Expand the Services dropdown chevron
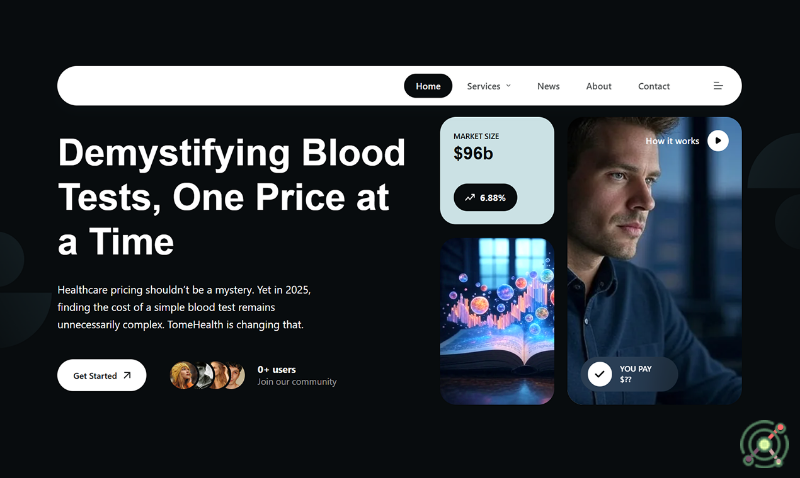 point(508,86)
